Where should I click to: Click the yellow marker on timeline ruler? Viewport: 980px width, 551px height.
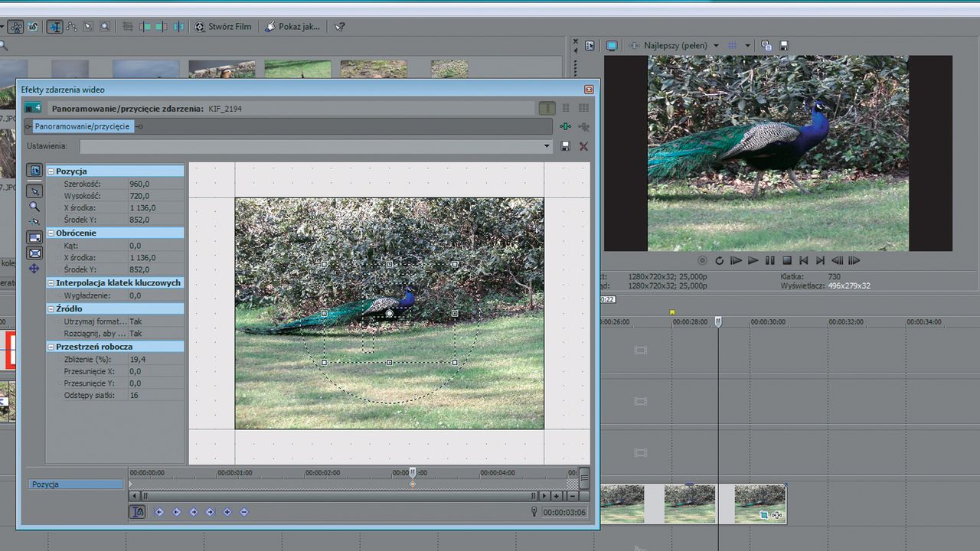pos(672,312)
